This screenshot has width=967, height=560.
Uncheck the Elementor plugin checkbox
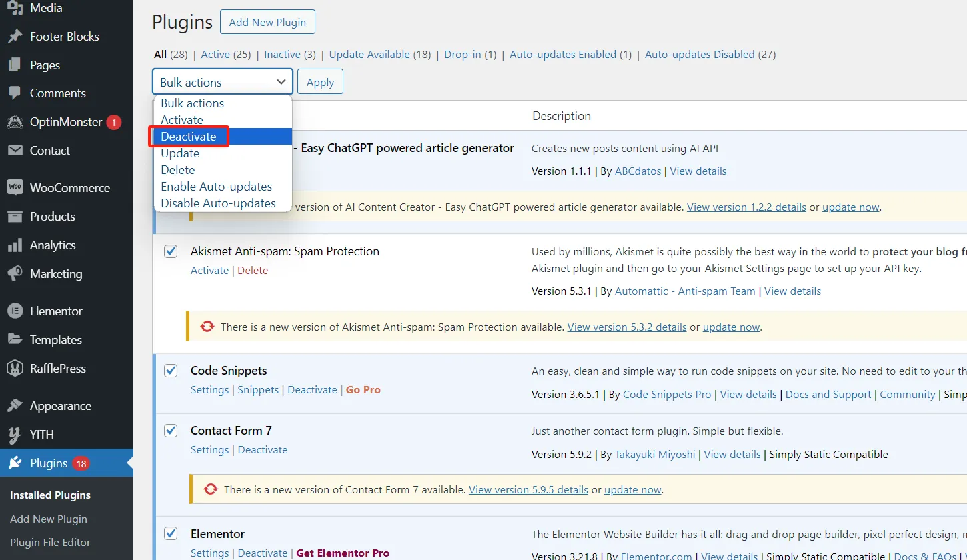171,533
